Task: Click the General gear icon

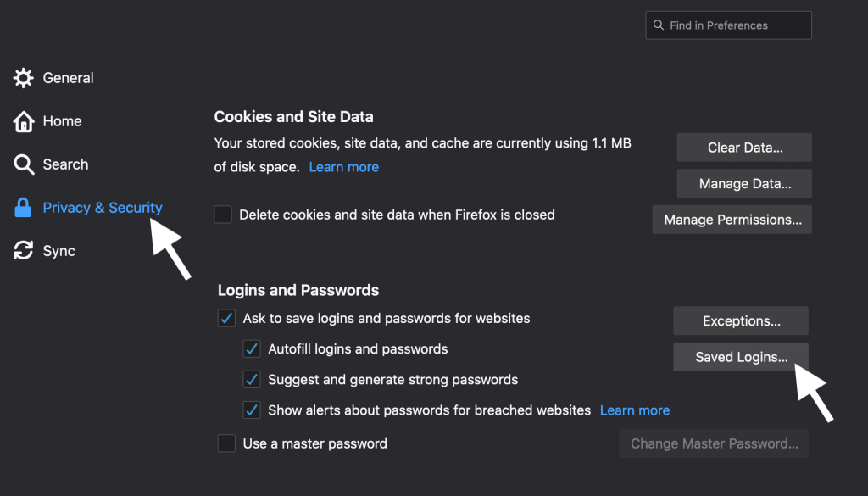Action: 23,78
